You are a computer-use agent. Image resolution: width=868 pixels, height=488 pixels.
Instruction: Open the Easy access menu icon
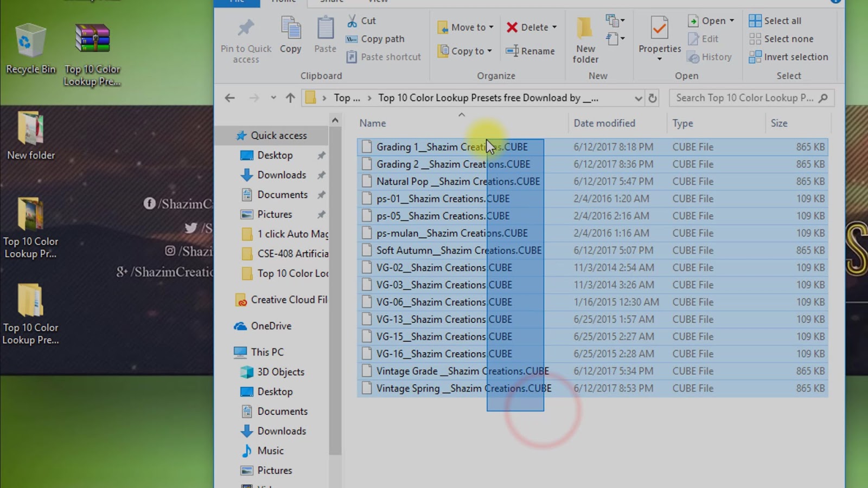pyautogui.click(x=615, y=39)
